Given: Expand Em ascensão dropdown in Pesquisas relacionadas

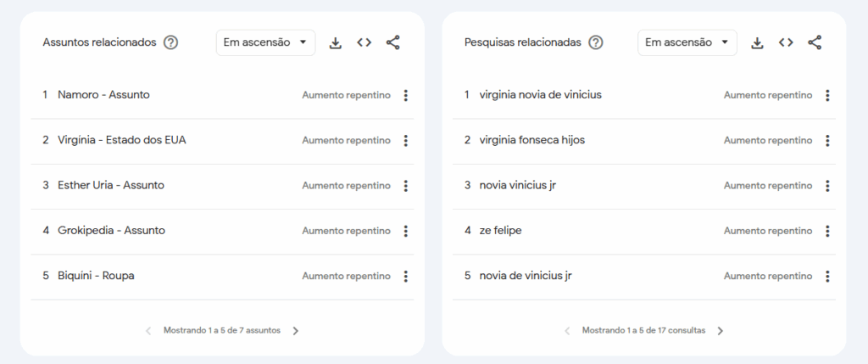Looking at the screenshot, I should (687, 42).
